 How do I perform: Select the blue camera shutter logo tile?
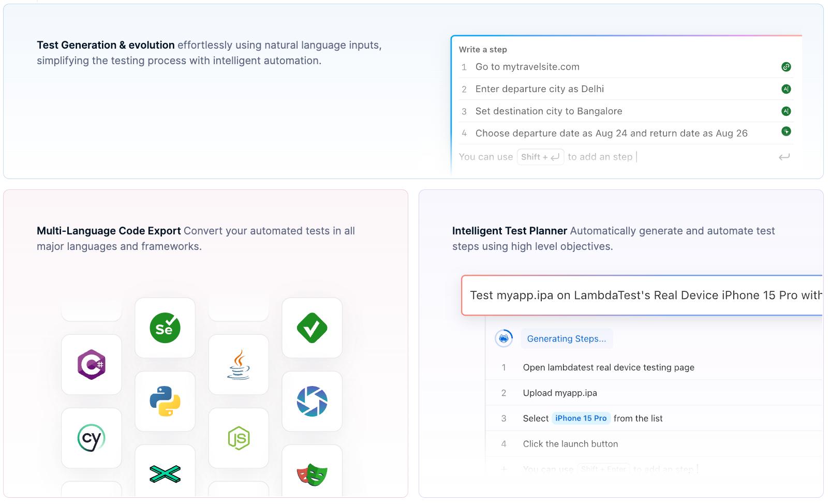[312, 401]
